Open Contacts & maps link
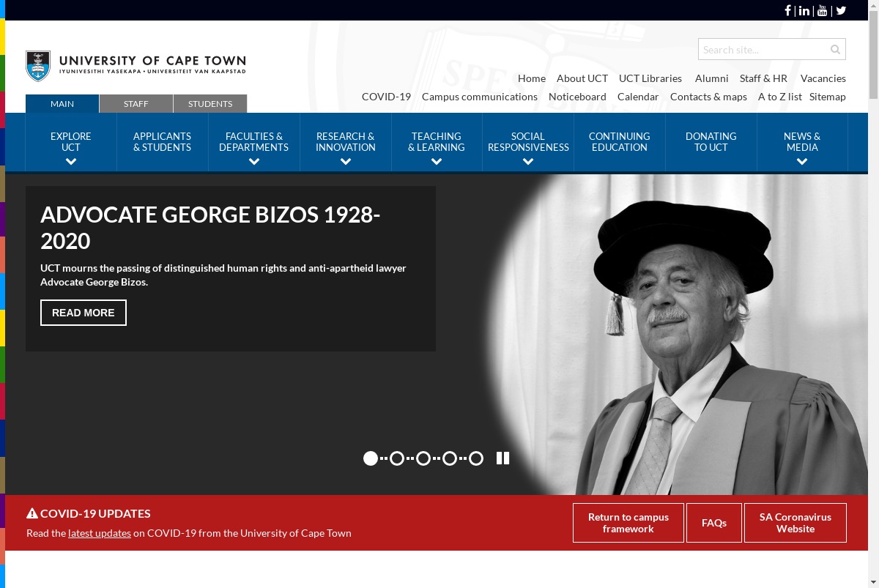 click(708, 97)
